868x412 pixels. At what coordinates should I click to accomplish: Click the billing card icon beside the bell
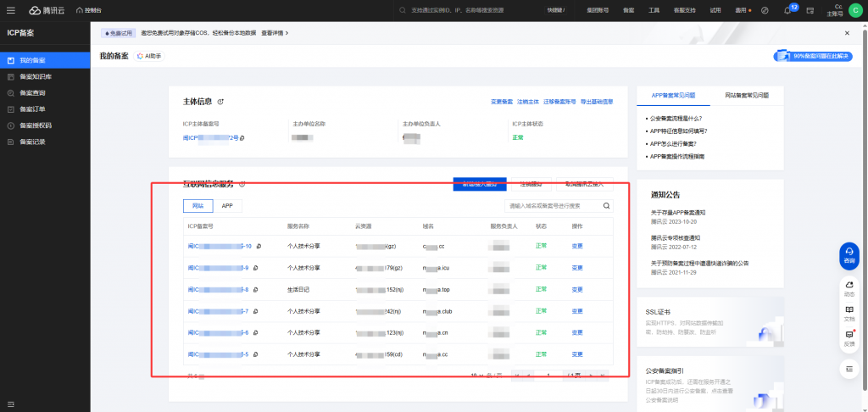tap(810, 10)
